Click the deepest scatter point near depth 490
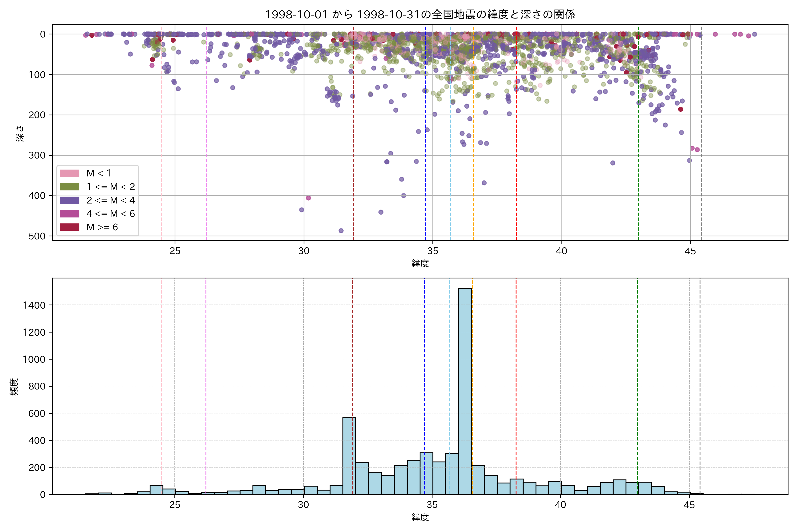798x532 pixels. (341, 231)
